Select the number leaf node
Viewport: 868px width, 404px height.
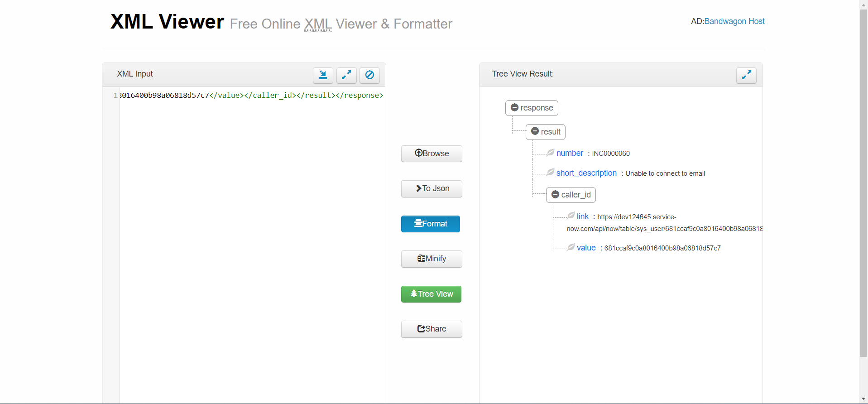pyautogui.click(x=570, y=153)
